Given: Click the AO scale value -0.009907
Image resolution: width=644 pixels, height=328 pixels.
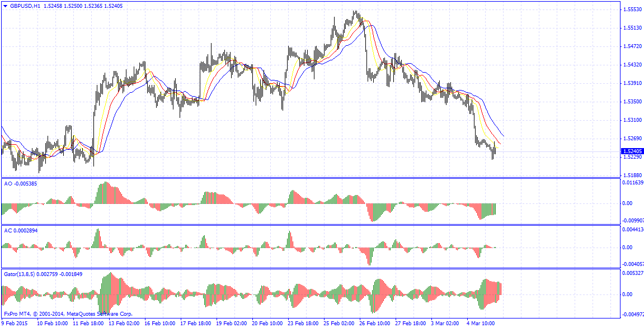Looking at the screenshot, I should 634,221.
